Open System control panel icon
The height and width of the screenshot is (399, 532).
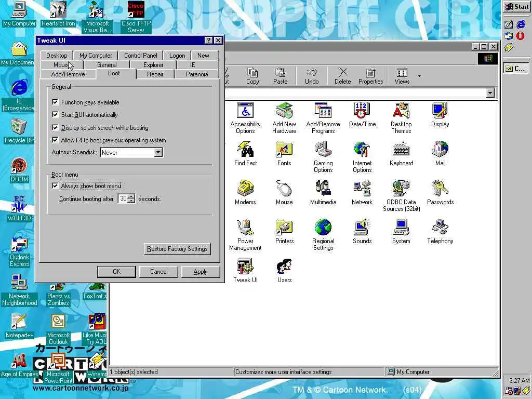coord(401,232)
